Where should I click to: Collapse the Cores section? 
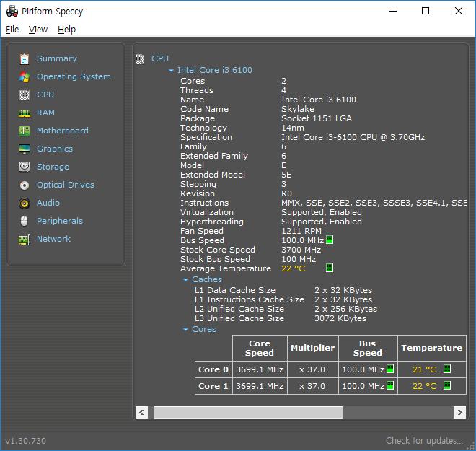[185, 330]
